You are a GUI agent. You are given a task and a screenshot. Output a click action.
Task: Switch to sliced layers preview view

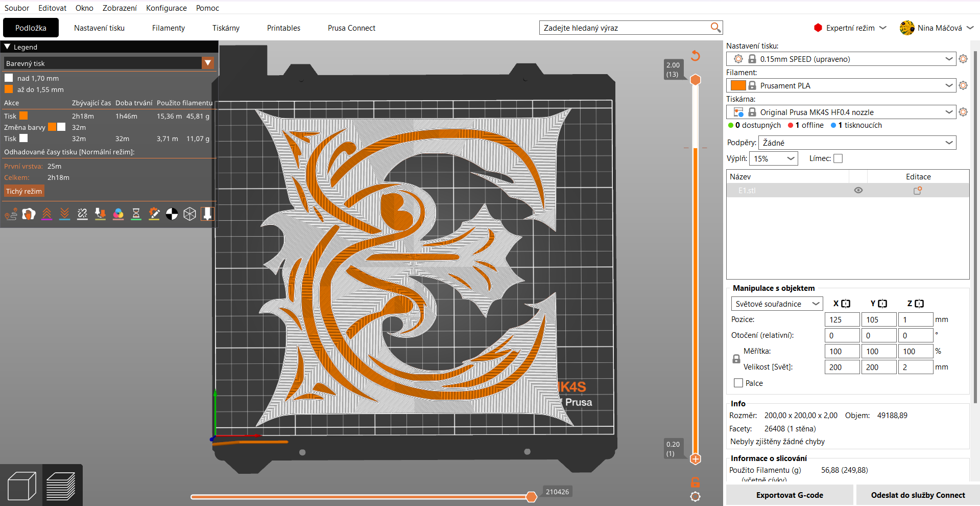62,486
